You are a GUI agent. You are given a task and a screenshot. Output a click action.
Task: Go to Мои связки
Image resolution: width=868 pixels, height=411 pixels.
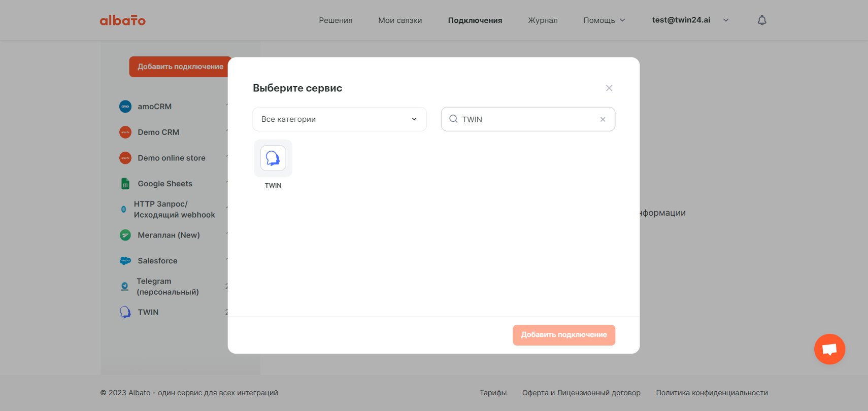pyautogui.click(x=400, y=20)
